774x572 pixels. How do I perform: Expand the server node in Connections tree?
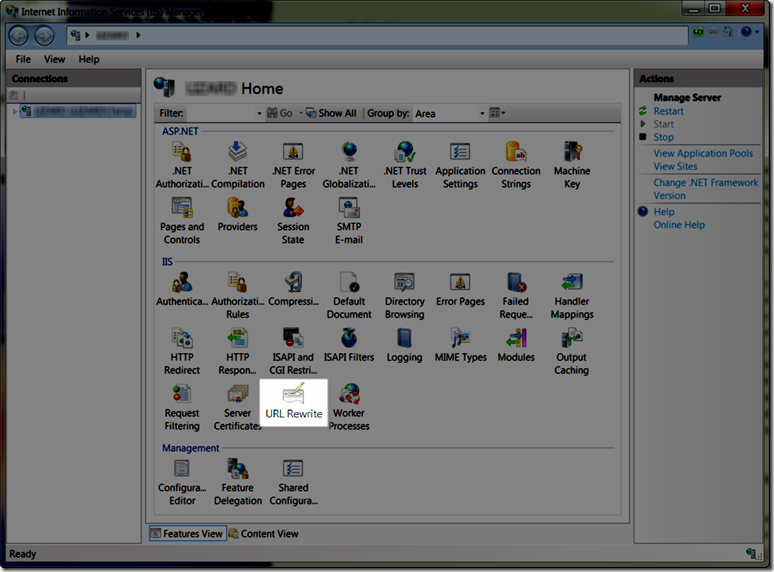(x=14, y=112)
